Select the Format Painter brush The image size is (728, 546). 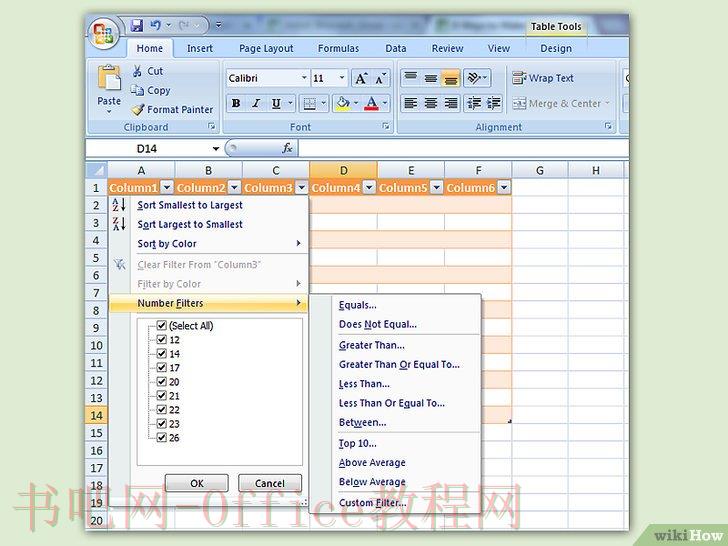pos(138,110)
